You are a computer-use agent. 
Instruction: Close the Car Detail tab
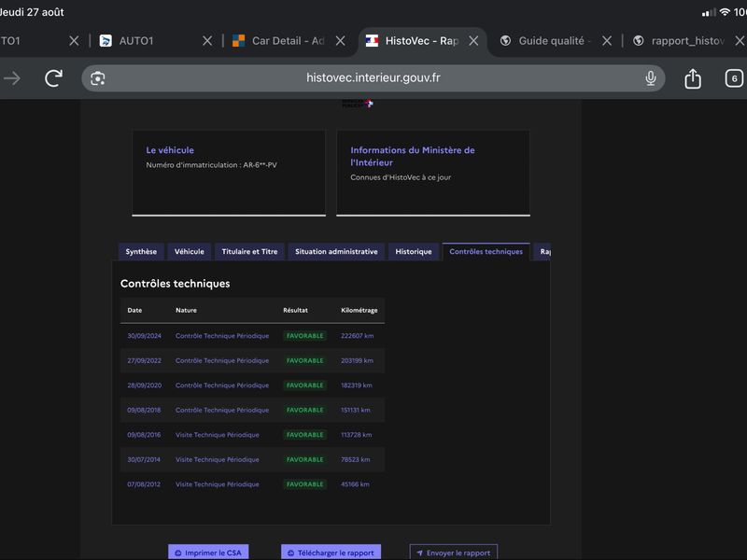coord(340,41)
